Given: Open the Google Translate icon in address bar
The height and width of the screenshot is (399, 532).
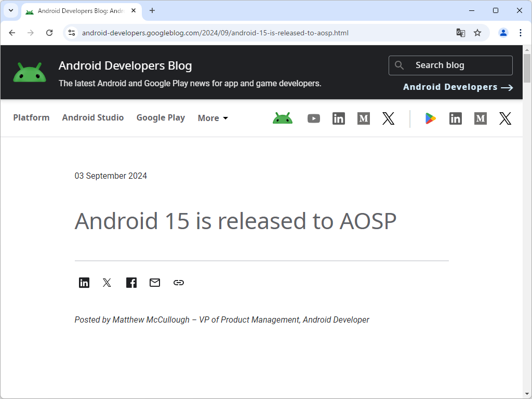Looking at the screenshot, I should click(460, 32).
